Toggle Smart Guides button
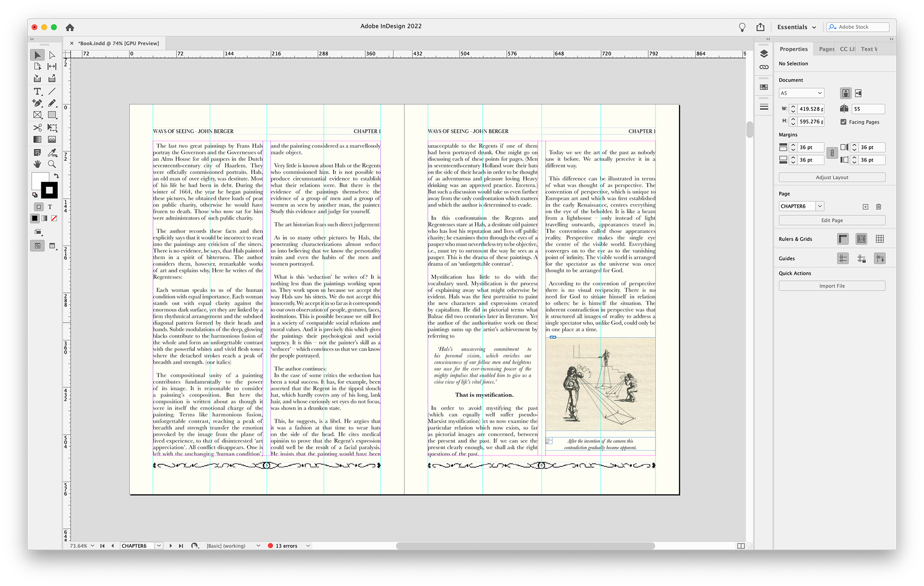Image resolution: width=924 pixels, height=586 pixels. point(880,259)
